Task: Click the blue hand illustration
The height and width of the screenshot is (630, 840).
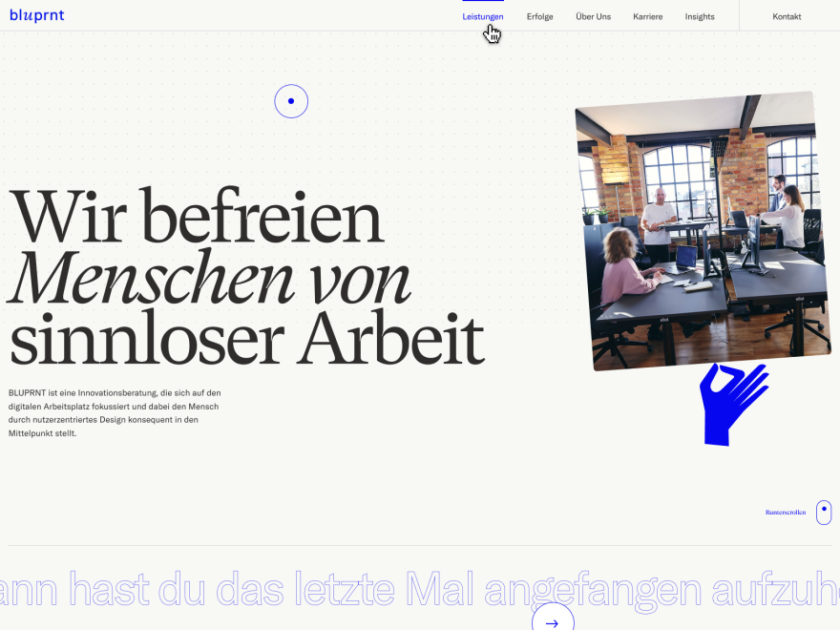Action: [x=733, y=405]
